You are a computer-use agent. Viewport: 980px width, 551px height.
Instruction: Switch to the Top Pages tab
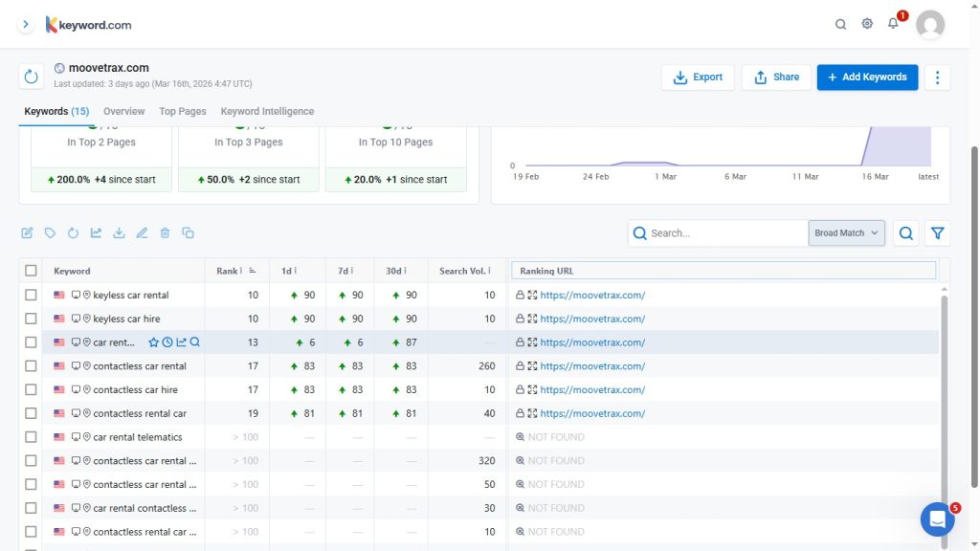(x=182, y=111)
